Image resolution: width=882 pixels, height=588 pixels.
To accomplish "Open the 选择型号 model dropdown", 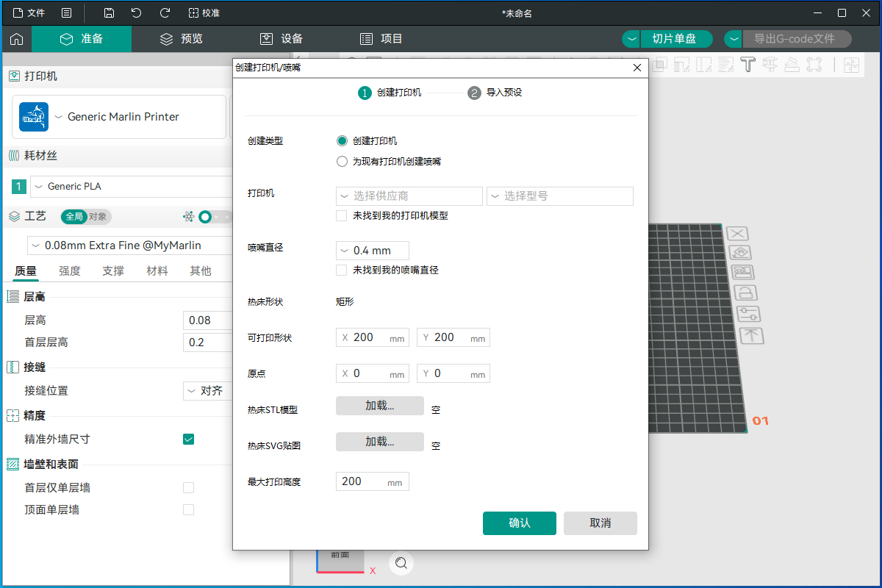I will [x=560, y=196].
